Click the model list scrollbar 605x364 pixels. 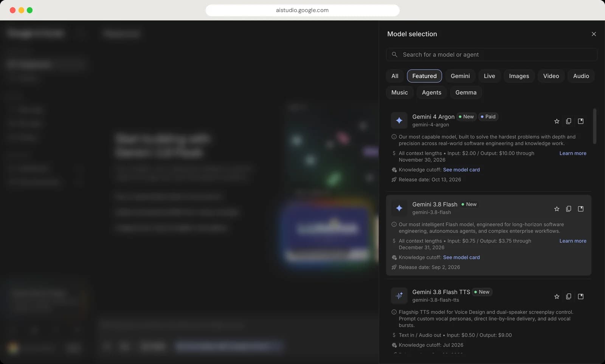click(594, 126)
